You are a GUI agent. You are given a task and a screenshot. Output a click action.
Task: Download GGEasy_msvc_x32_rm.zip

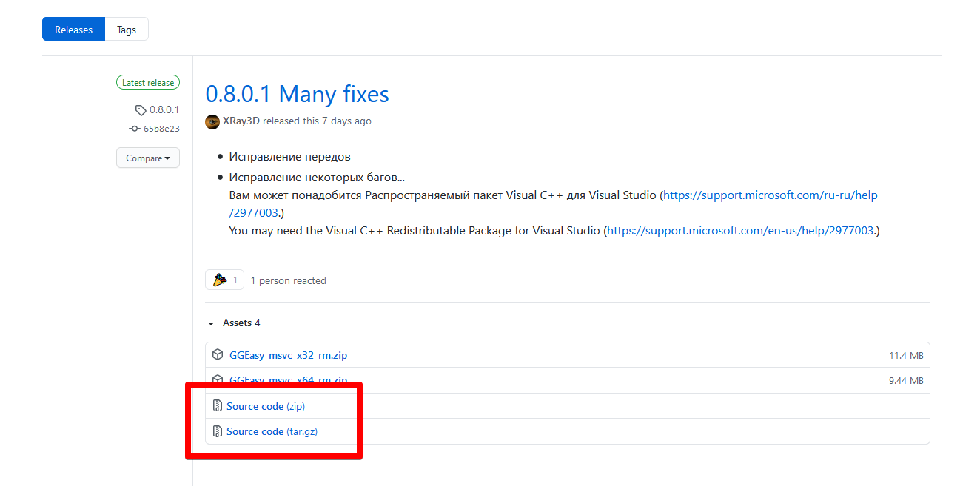288,355
